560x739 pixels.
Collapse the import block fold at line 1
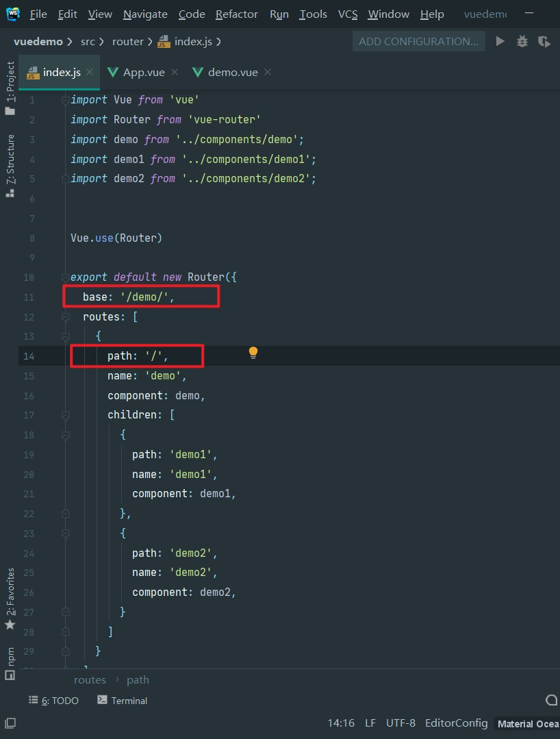(x=66, y=100)
